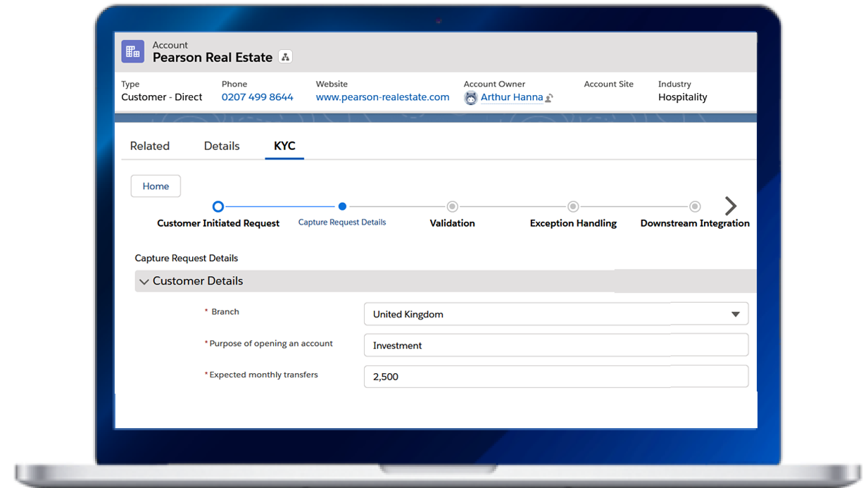Image resolution: width=868 pixels, height=488 pixels.
Task: Open the account hierarchy icon beside the account name
Action: [x=285, y=56]
